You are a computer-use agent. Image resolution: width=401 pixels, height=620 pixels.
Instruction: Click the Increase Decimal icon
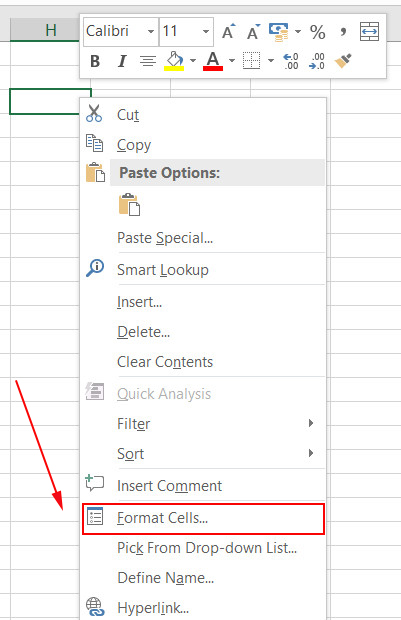click(291, 61)
